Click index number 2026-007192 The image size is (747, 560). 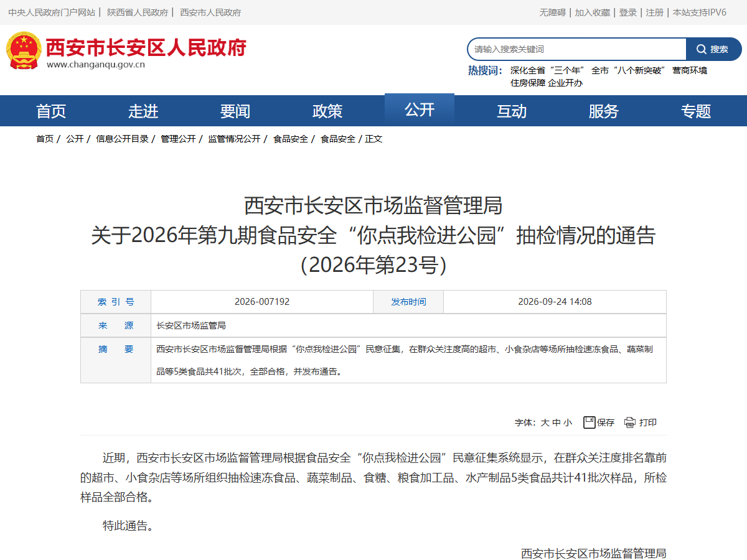[x=262, y=302]
